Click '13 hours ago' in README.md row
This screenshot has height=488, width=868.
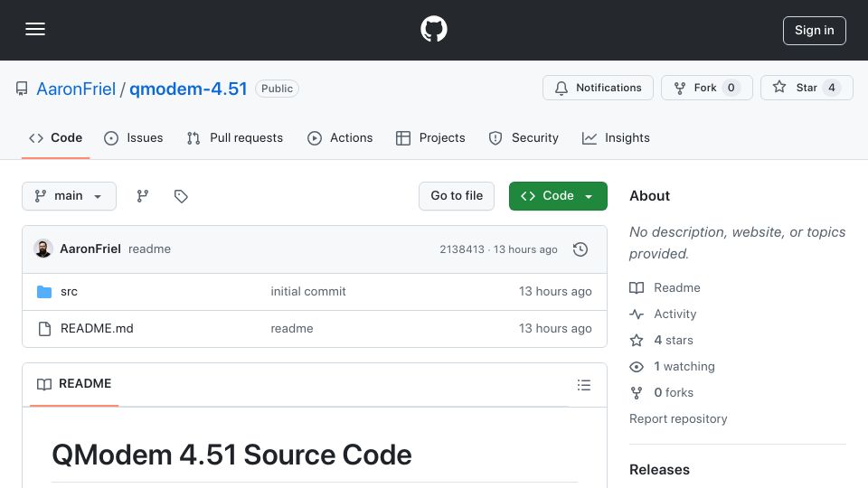[554, 329]
